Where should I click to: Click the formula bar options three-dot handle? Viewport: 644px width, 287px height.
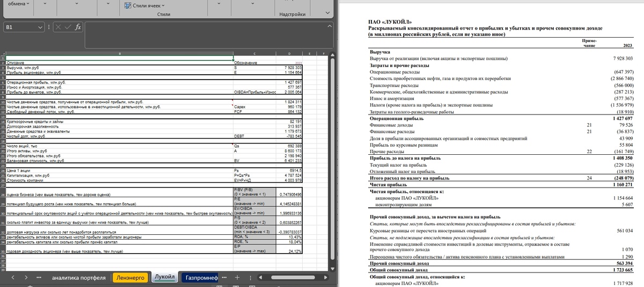[x=49, y=27]
